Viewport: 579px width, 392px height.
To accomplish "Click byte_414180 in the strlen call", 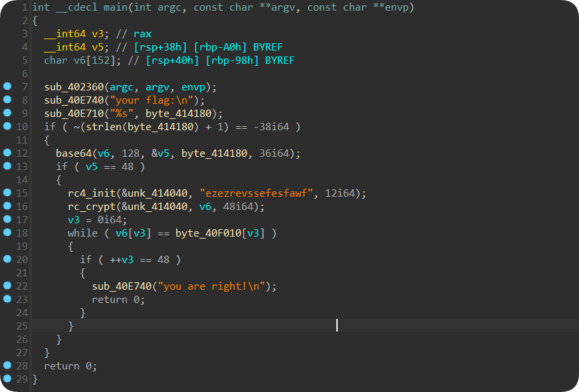I will 161,127.
